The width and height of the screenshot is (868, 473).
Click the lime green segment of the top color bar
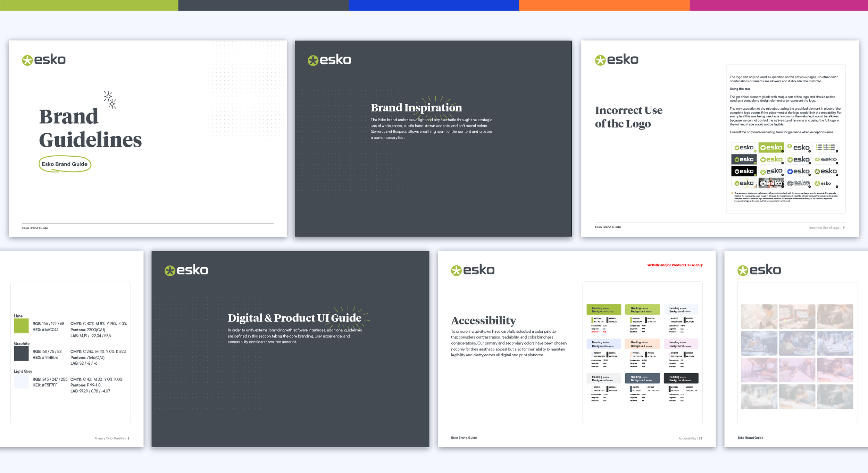click(x=89, y=5)
